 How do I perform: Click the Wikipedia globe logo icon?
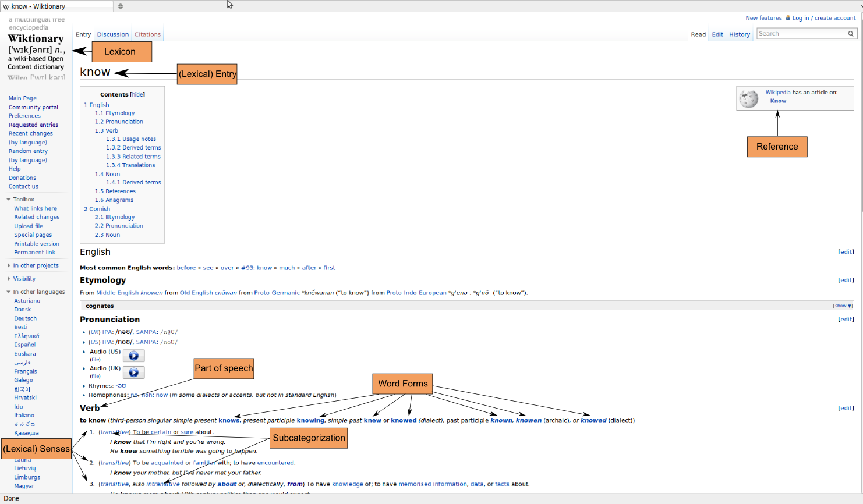(x=749, y=98)
